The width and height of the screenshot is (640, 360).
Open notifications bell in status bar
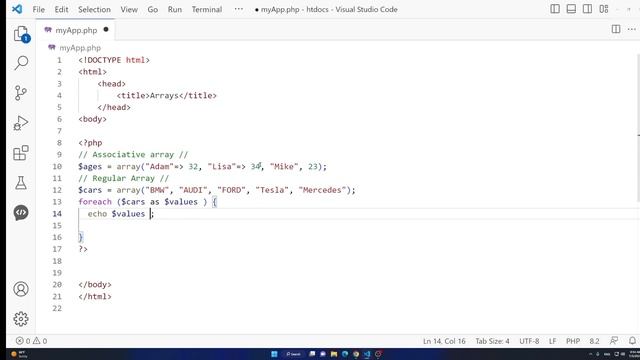coord(632,341)
